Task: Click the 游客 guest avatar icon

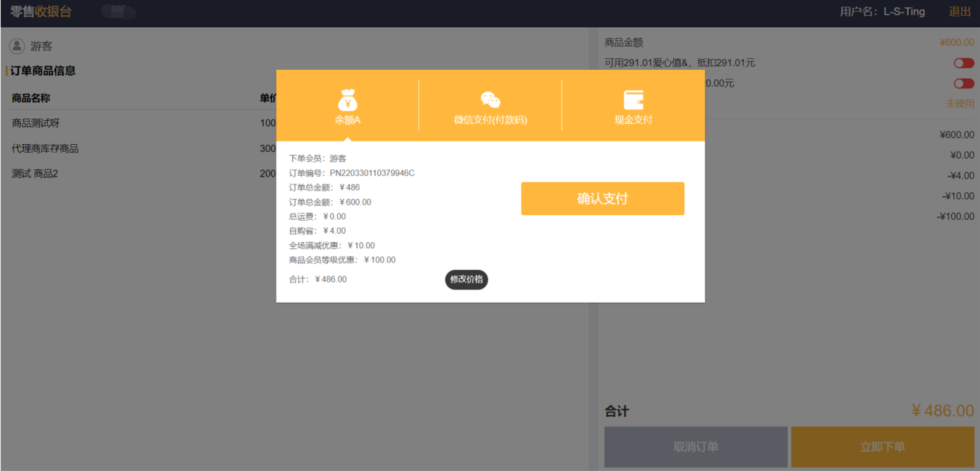Action: (17, 46)
